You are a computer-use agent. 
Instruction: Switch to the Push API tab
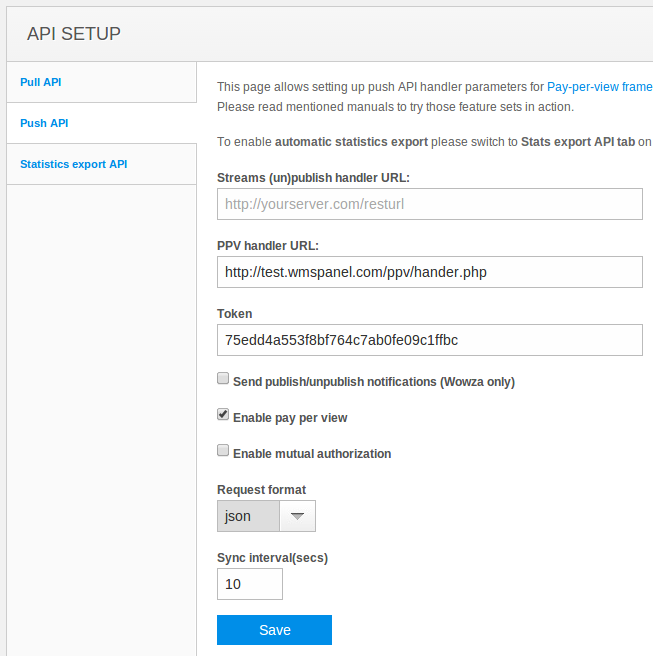[x=44, y=123]
